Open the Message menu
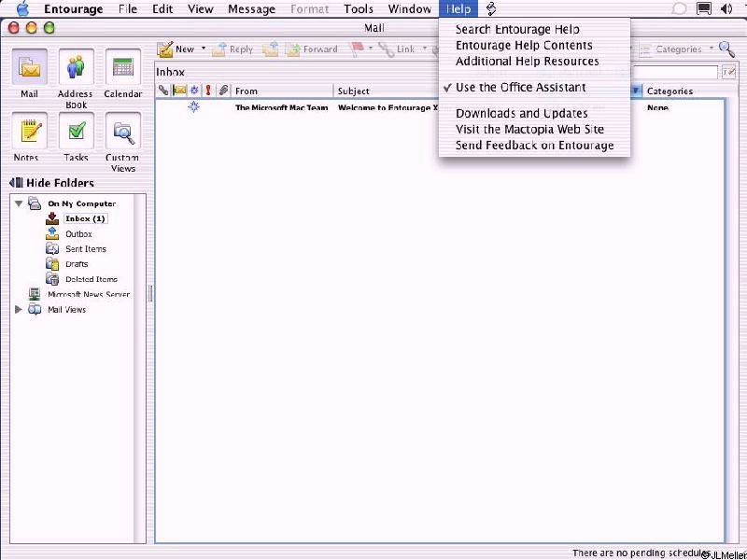Screen dimensions: 747x560 [251, 9]
